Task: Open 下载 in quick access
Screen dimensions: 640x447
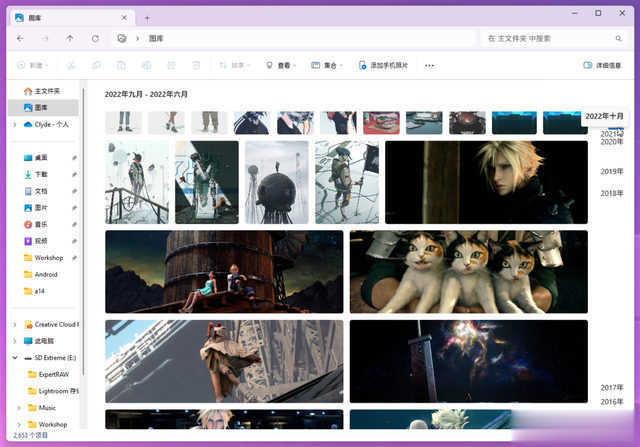Action: [43, 174]
